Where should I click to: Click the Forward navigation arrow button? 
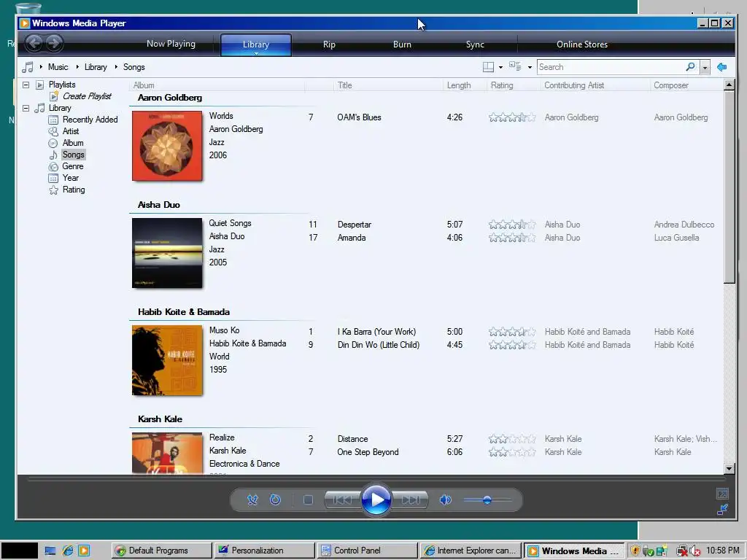(54, 44)
